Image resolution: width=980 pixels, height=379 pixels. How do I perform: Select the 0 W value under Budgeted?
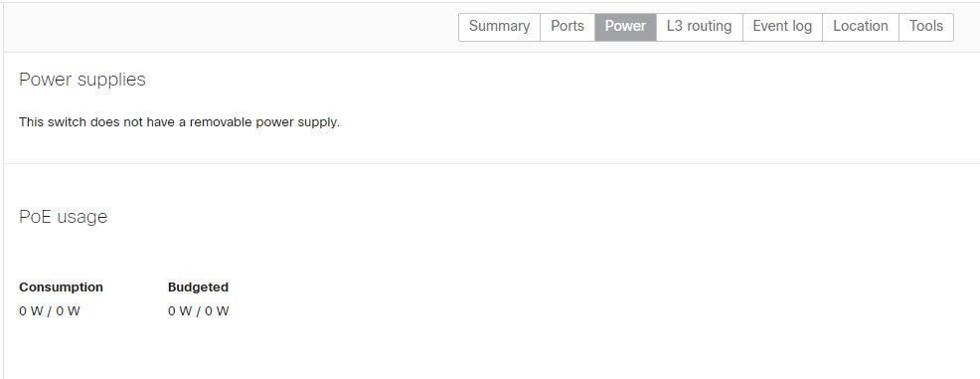(x=198, y=310)
